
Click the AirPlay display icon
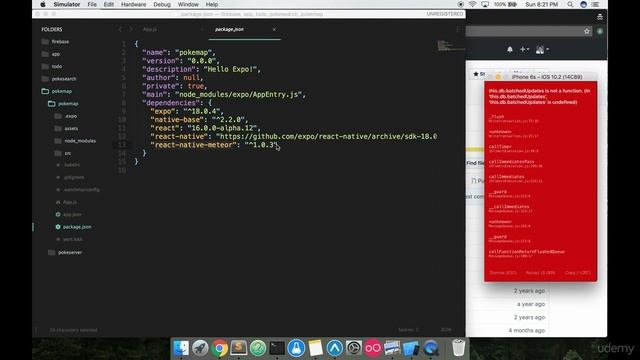point(485,4)
